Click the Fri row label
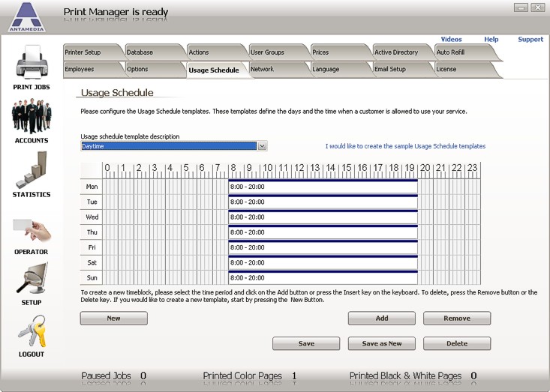Image resolution: width=550 pixels, height=392 pixels. tap(92, 247)
